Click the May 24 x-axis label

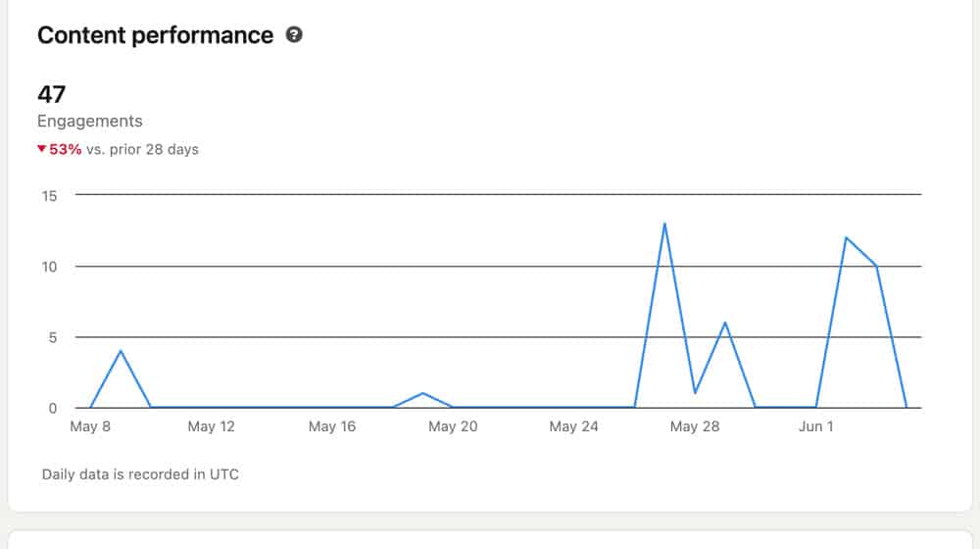pyautogui.click(x=573, y=426)
